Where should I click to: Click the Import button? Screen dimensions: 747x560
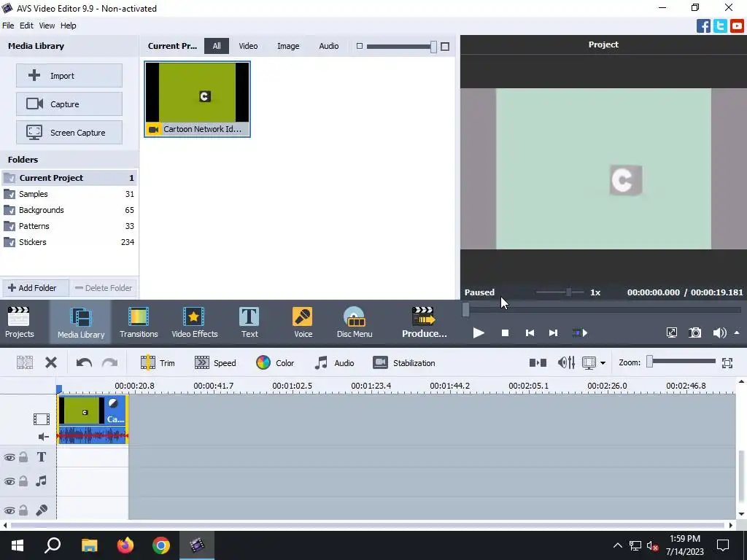(x=69, y=76)
